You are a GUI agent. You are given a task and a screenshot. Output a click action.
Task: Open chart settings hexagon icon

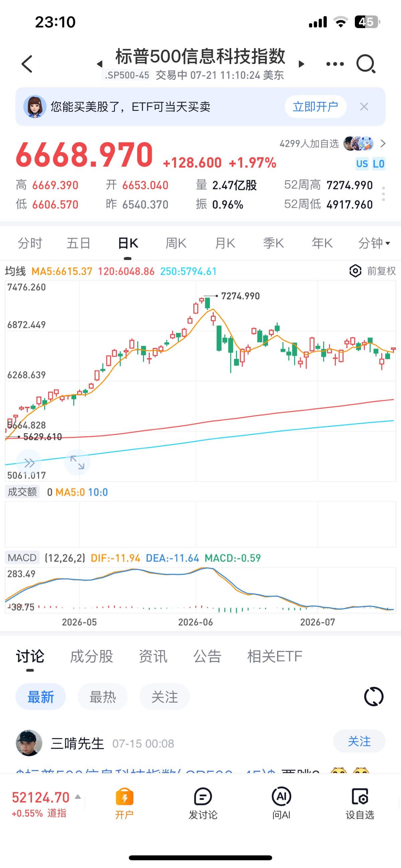point(355,271)
